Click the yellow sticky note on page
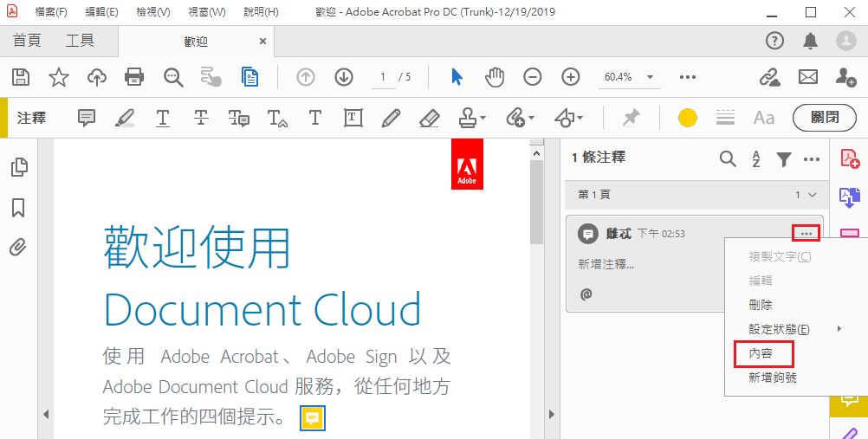Viewport: 868px width, 439px height. pyautogui.click(x=313, y=418)
